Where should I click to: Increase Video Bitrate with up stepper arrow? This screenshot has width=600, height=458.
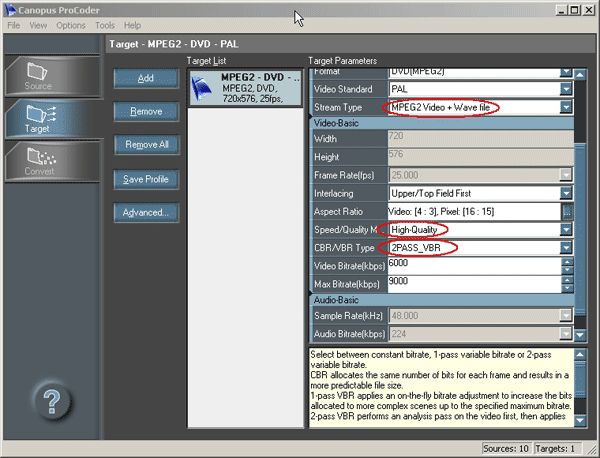coord(567,262)
